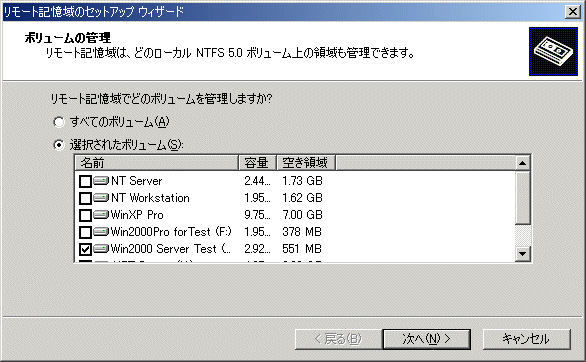Close the wizard with the X button
586x362 pixels.
[573, 12]
